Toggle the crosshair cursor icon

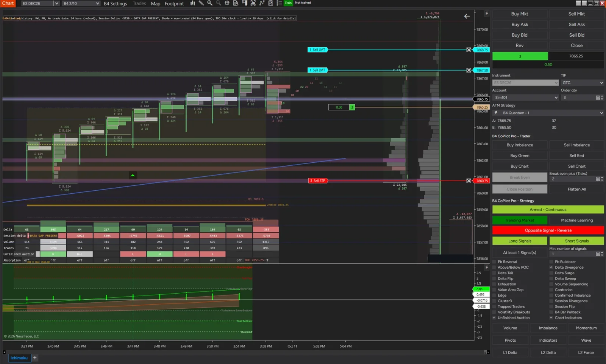227,3
